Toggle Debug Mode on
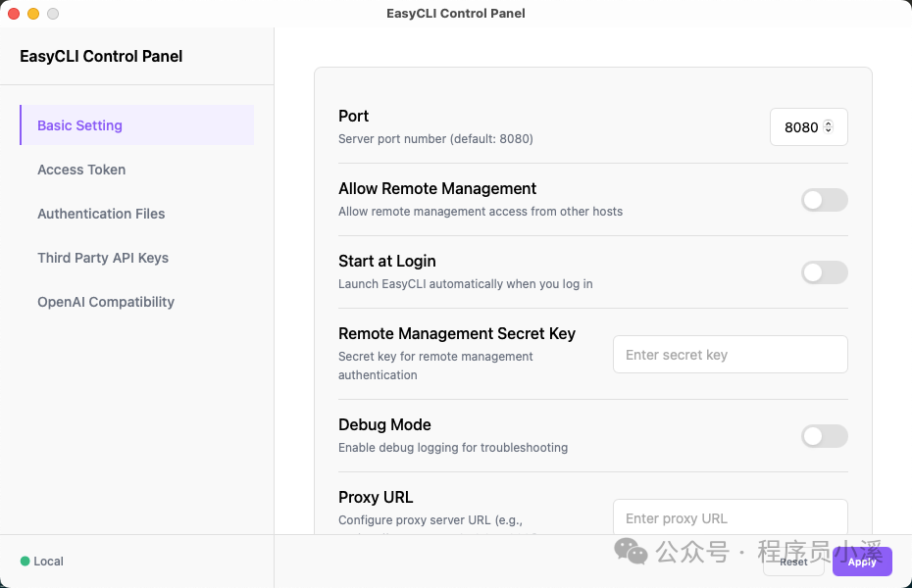The width and height of the screenshot is (912, 588). [x=824, y=436]
